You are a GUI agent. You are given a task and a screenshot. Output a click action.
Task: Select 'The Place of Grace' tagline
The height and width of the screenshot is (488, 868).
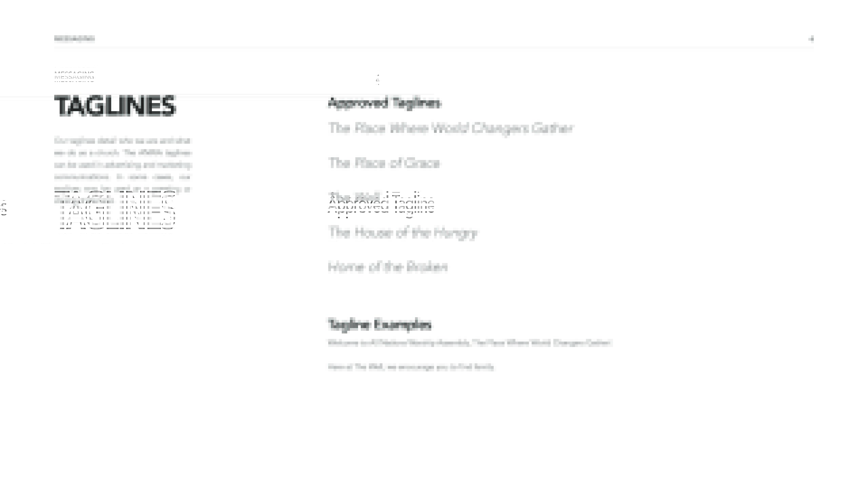coord(384,163)
